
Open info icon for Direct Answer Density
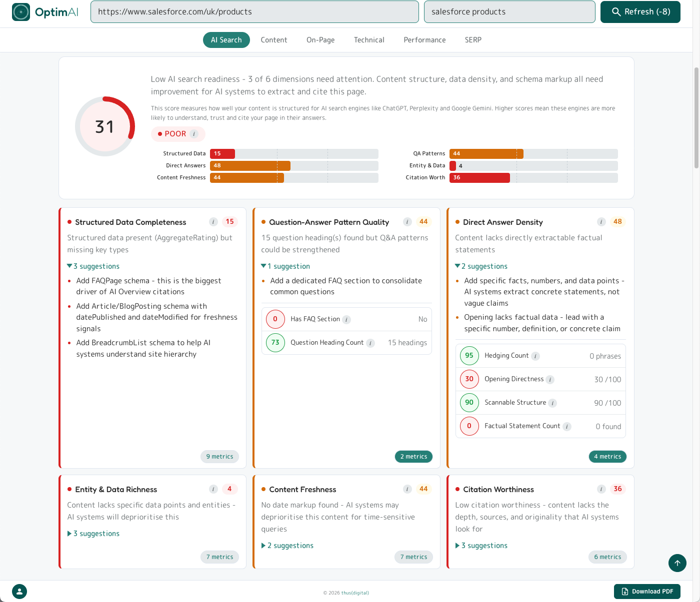[x=601, y=222]
